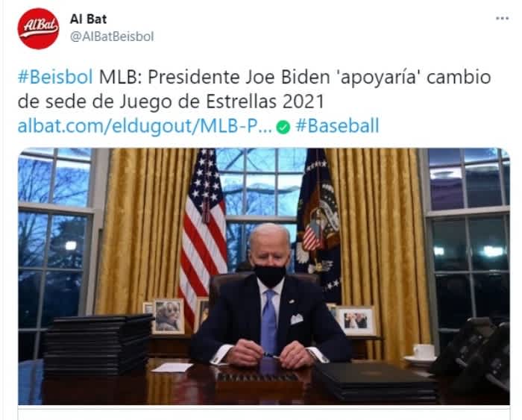522x420 pixels.
Task: Click the tweet headline text about Joe Biden
Action: 254,90
